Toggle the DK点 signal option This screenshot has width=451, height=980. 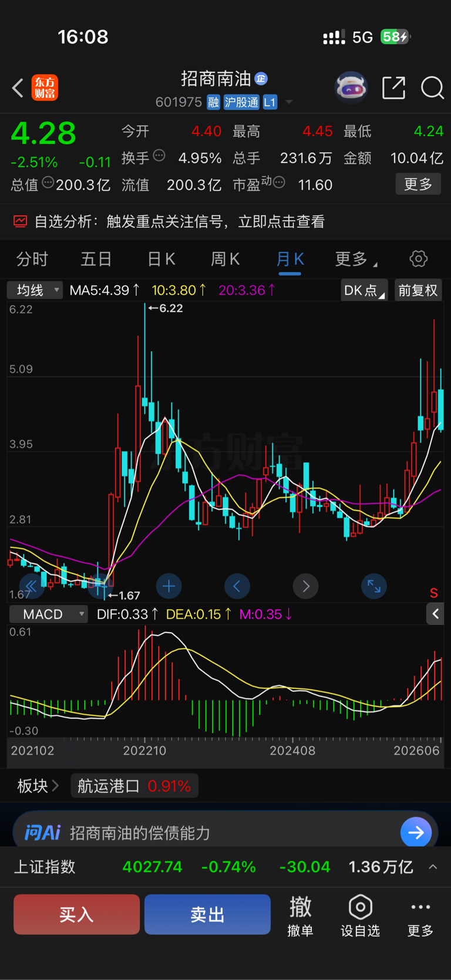pos(364,290)
